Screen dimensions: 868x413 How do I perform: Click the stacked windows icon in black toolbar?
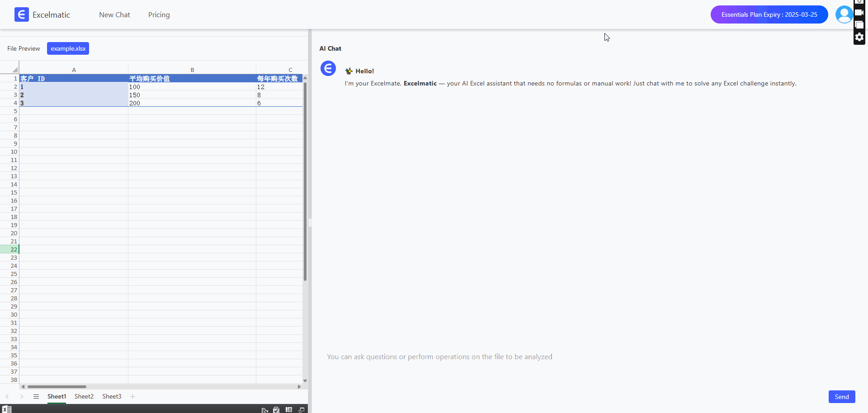point(859,25)
